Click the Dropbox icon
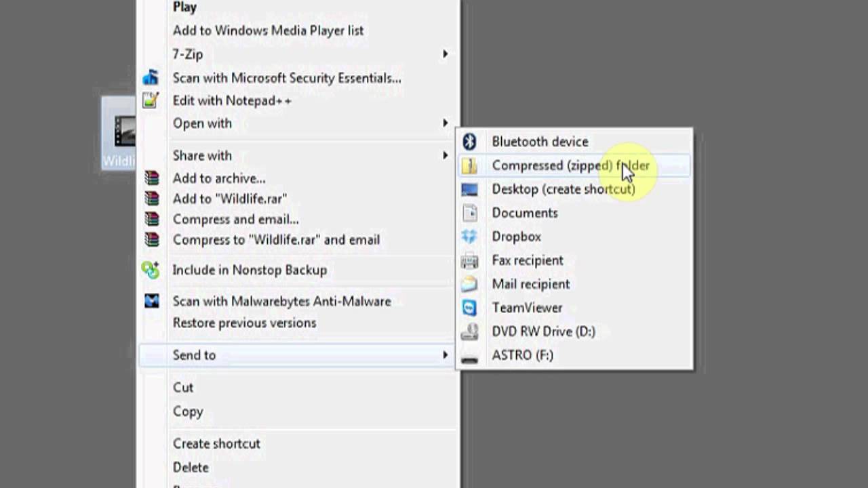The height and width of the screenshot is (488, 868). [x=469, y=237]
